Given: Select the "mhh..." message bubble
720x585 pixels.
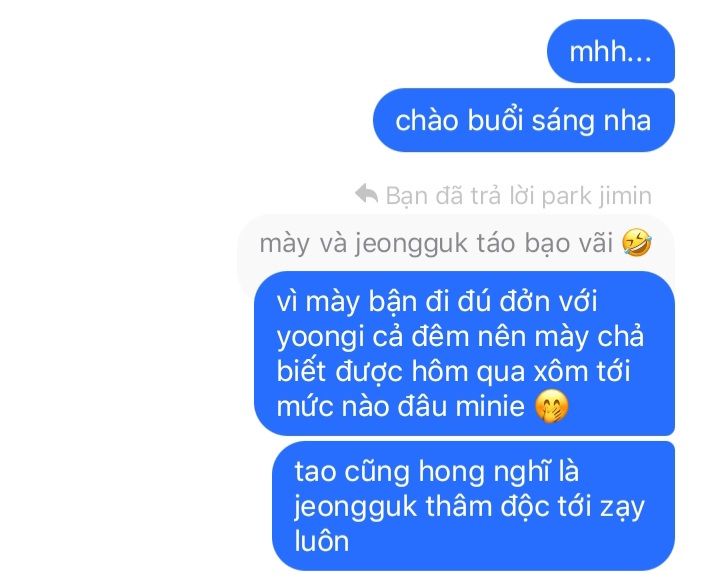Looking at the screenshot, I should 610,51.
